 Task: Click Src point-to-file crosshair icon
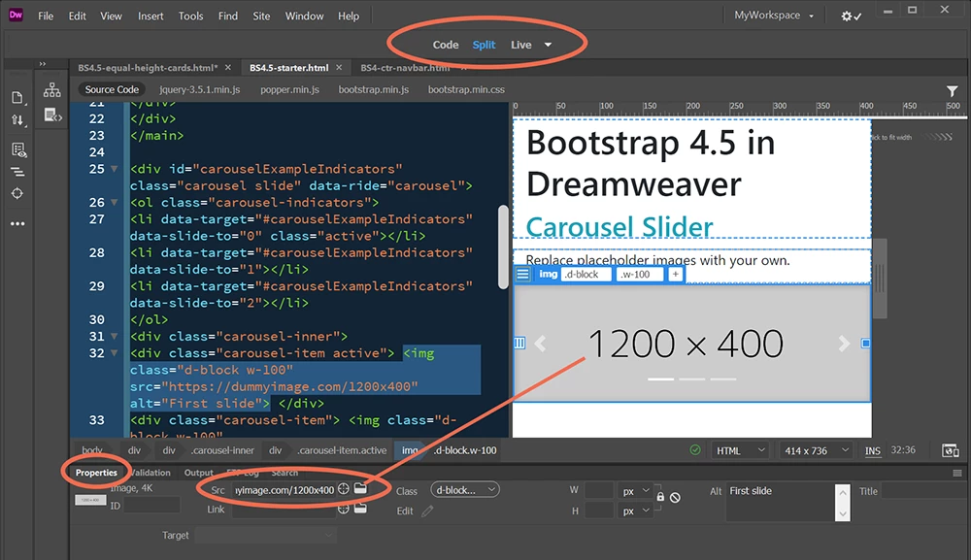pyautogui.click(x=344, y=489)
